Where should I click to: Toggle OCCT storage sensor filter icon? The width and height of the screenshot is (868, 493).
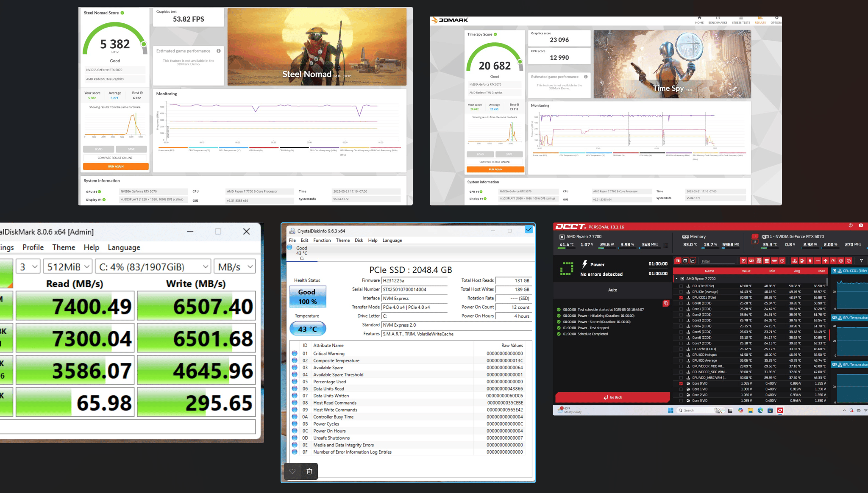767,261
